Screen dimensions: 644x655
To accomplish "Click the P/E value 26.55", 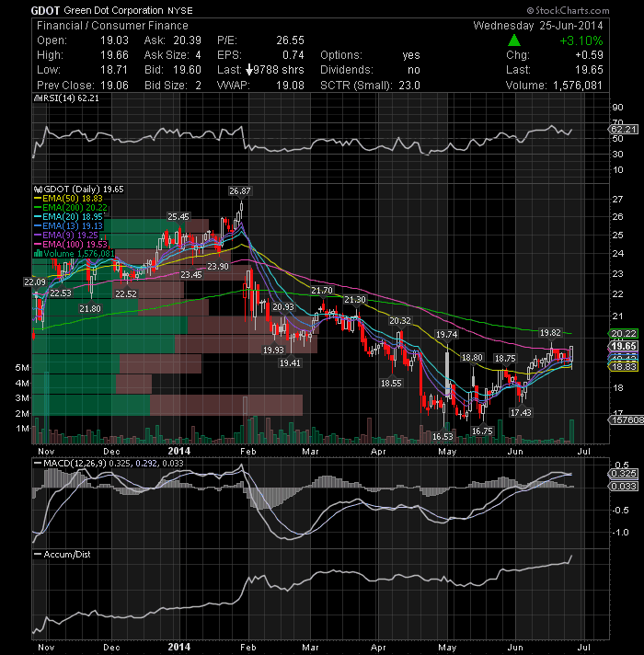I will [290, 40].
